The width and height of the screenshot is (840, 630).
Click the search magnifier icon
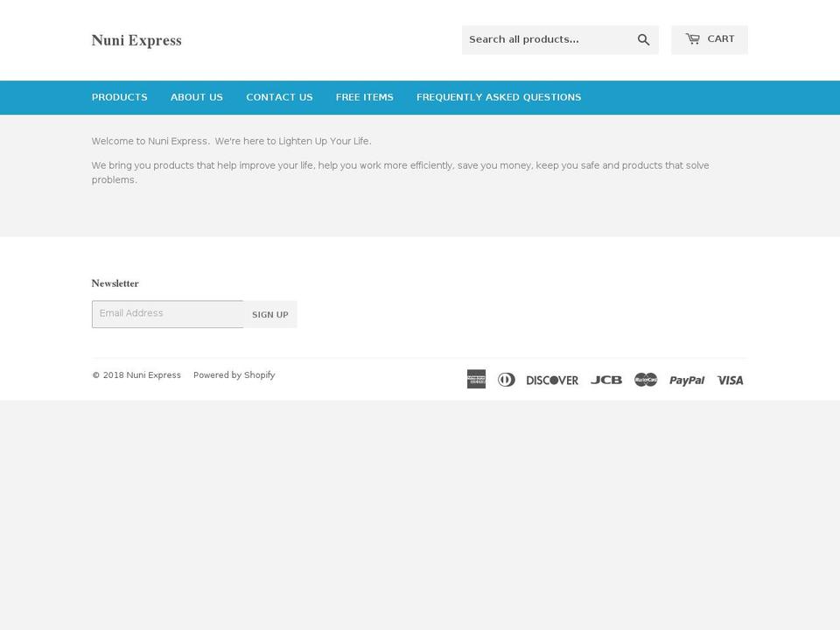pos(643,39)
